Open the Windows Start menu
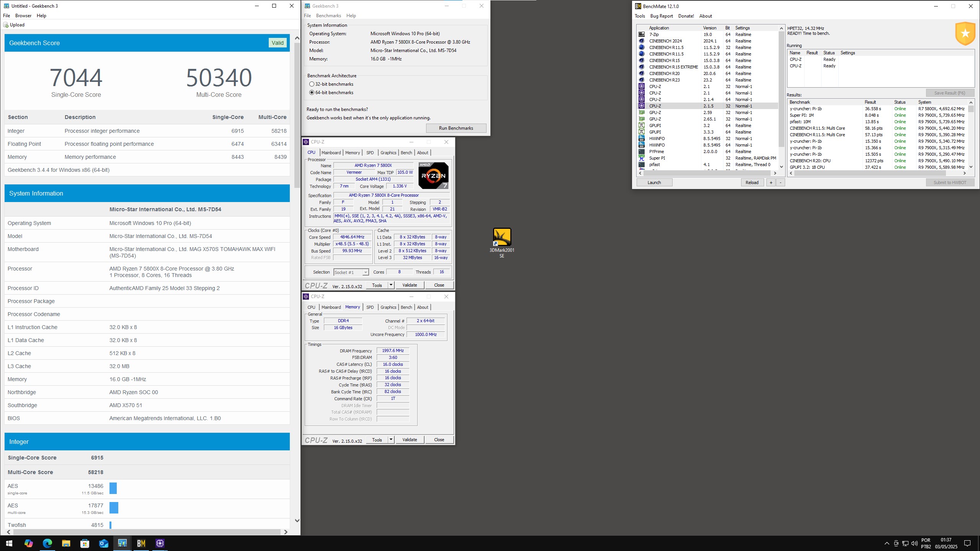Viewport: 980px width, 551px height. tap(9, 543)
